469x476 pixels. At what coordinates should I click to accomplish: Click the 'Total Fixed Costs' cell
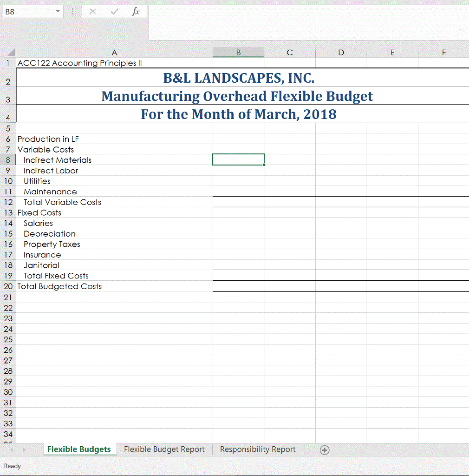coord(114,276)
